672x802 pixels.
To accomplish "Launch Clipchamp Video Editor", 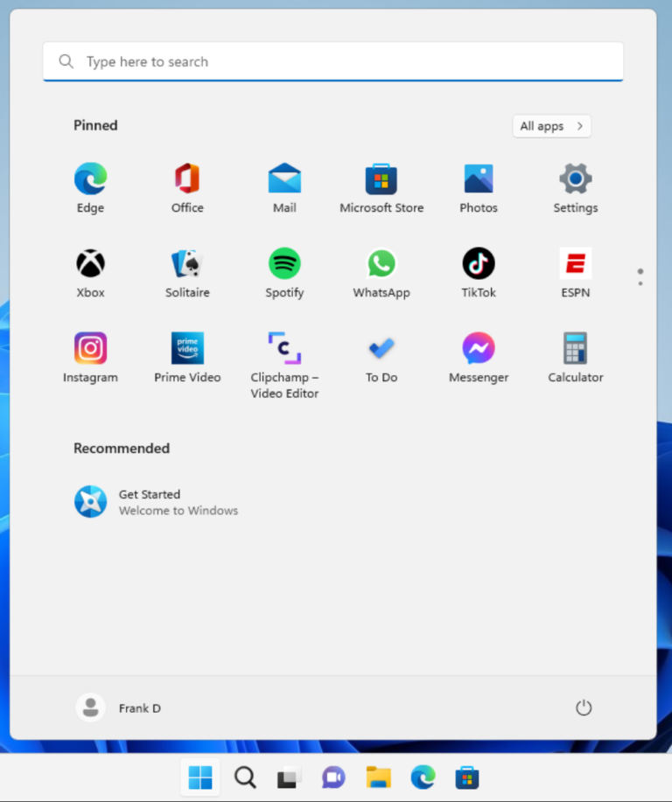I will tap(284, 366).
